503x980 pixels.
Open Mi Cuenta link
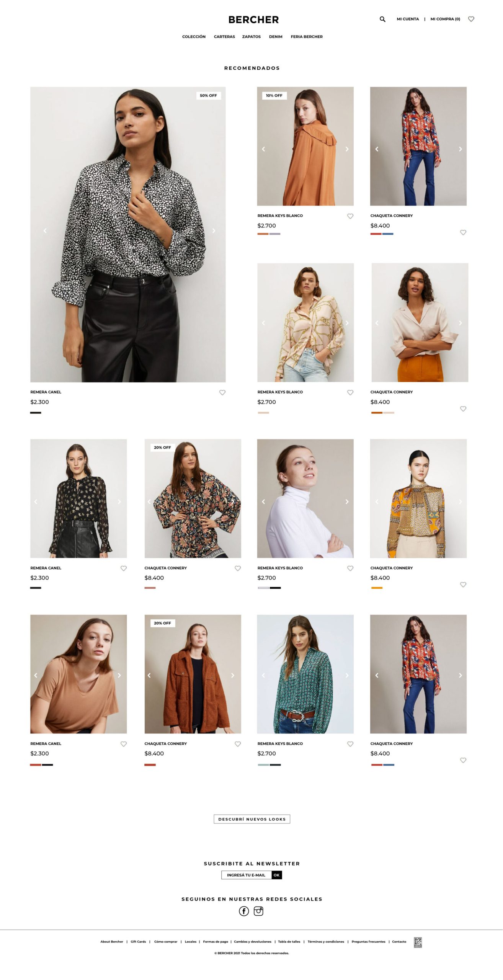(408, 19)
